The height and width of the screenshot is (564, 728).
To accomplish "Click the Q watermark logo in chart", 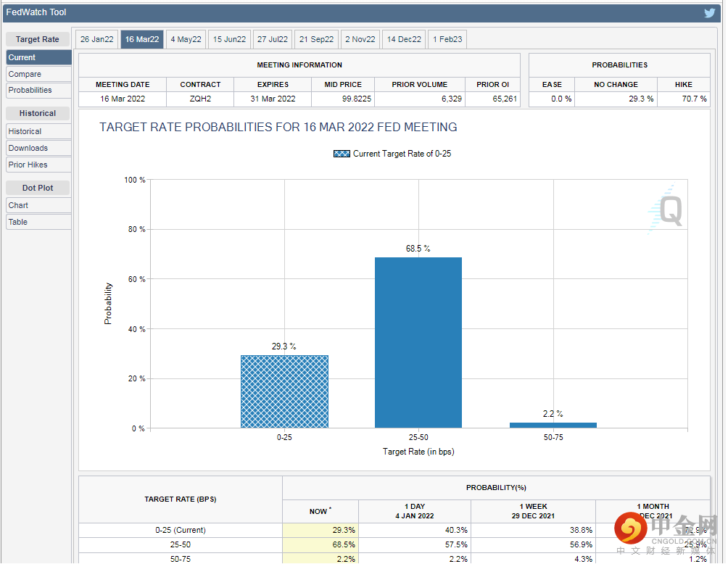I will point(667,210).
